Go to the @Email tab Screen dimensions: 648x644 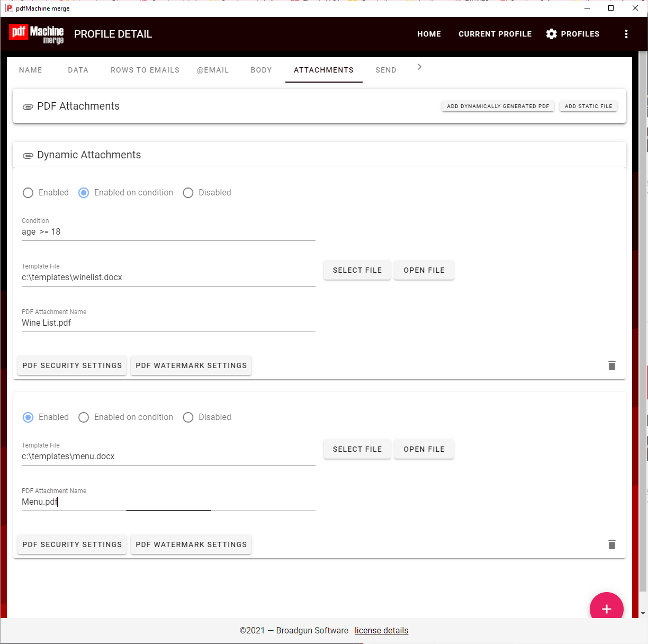[x=213, y=70]
